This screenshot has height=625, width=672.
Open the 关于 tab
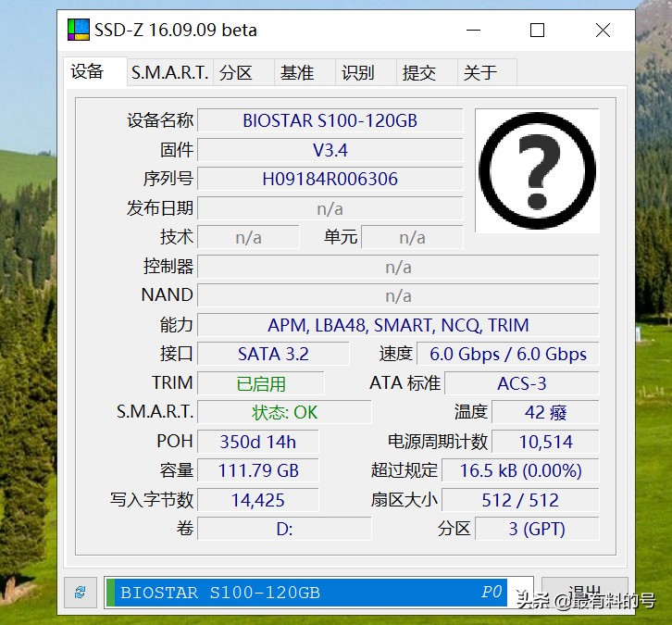[487, 73]
